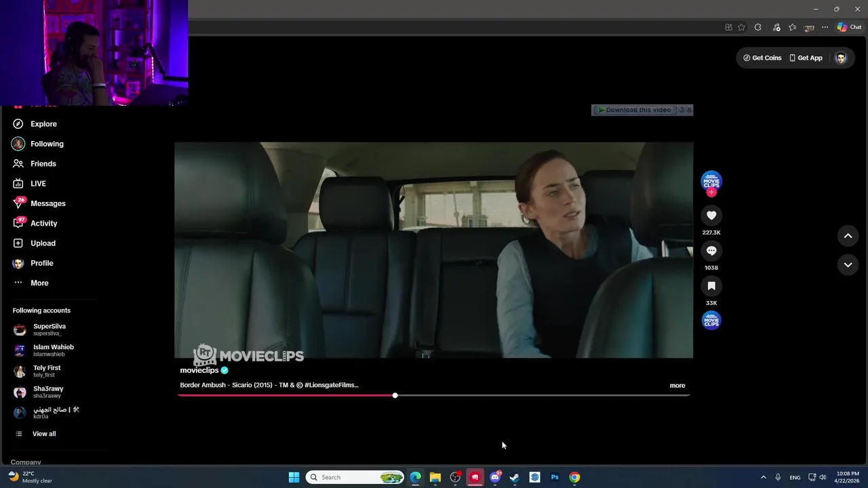Seek using the video progress handle

coord(395,395)
